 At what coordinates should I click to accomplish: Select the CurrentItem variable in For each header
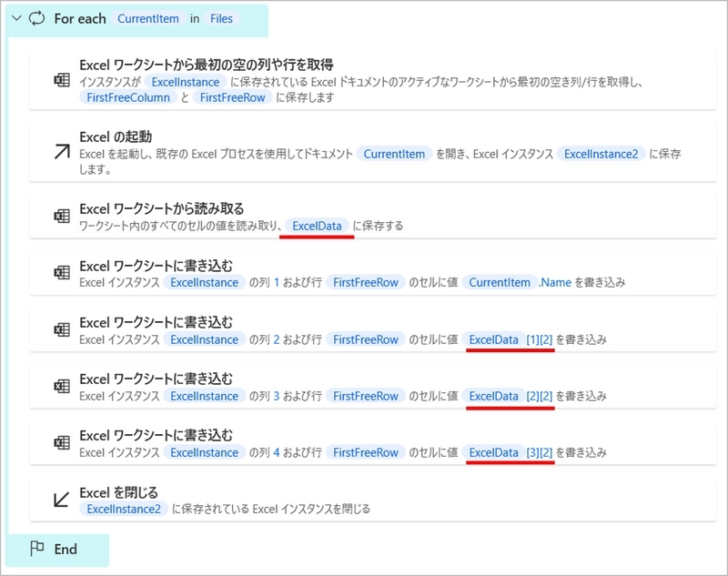point(148,18)
